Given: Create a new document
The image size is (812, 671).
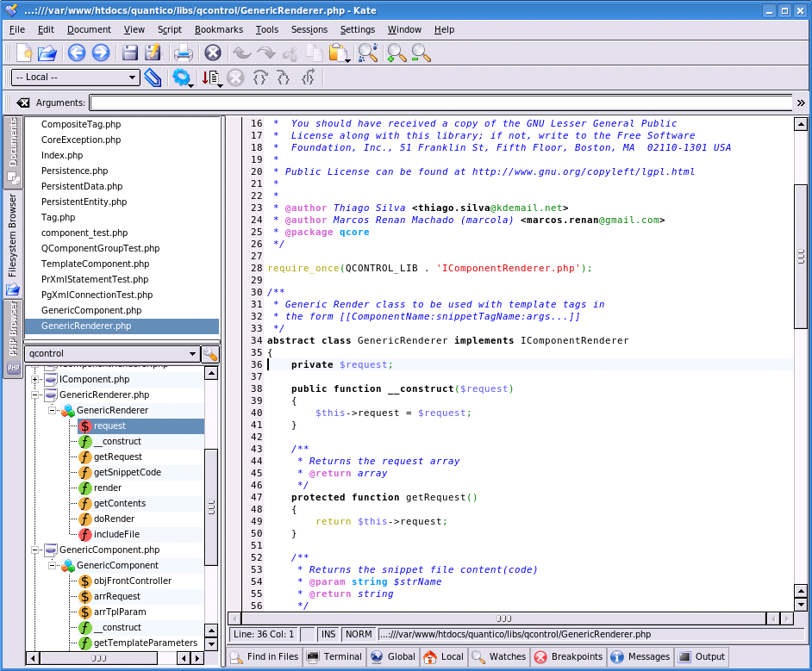Looking at the screenshot, I should tap(23, 53).
